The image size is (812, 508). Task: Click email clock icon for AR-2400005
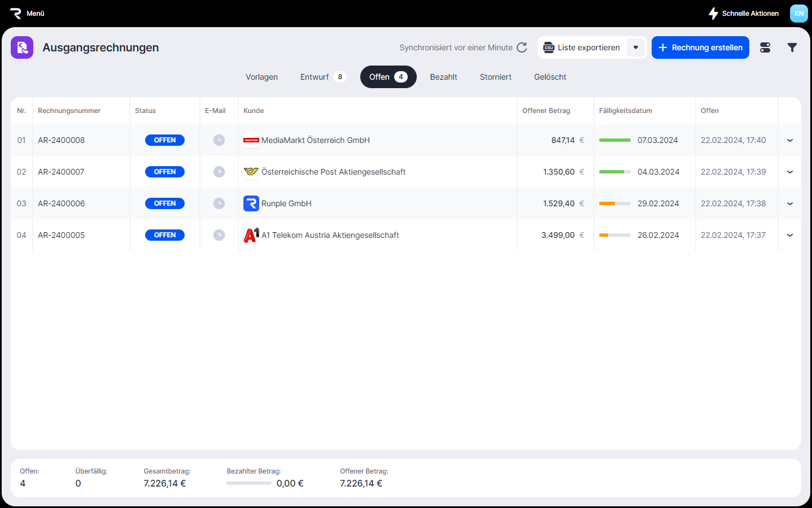[x=219, y=235]
